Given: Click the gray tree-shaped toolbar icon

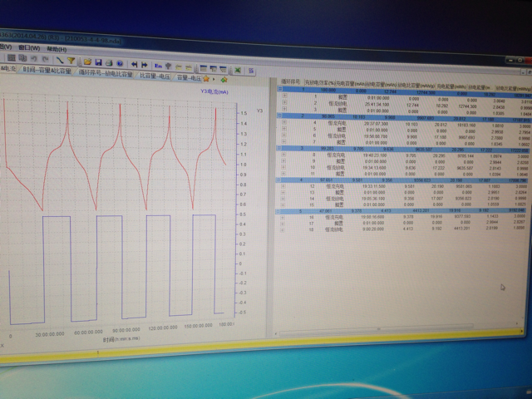Looking at the screenshot, I should (168, 66).
